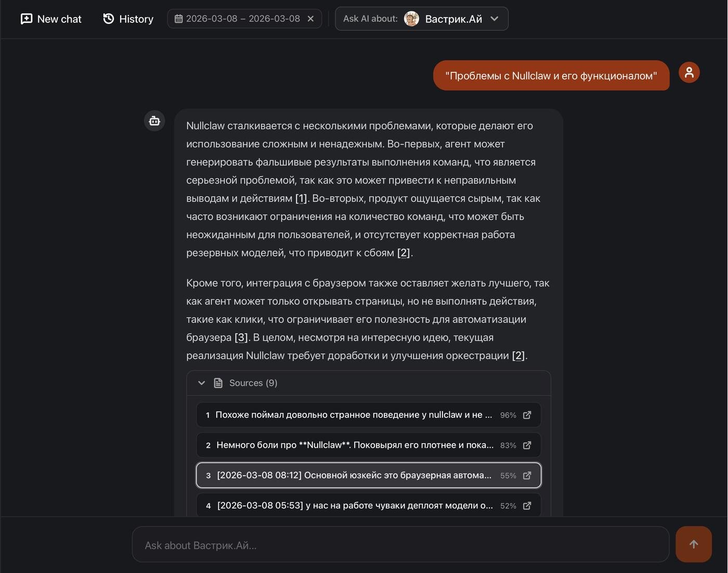Image resolution: width=728 pixels, height=573 pixels.
Task: Open the History panel
Action: (x=128, y=19)
